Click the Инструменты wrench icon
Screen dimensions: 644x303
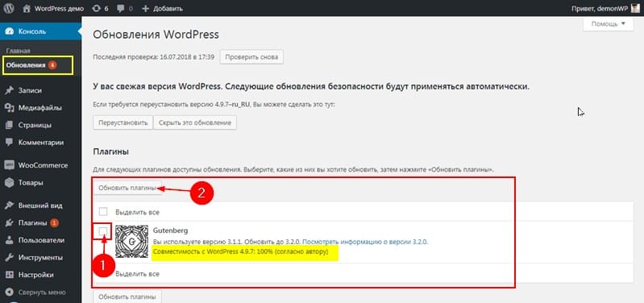[10, 258]
